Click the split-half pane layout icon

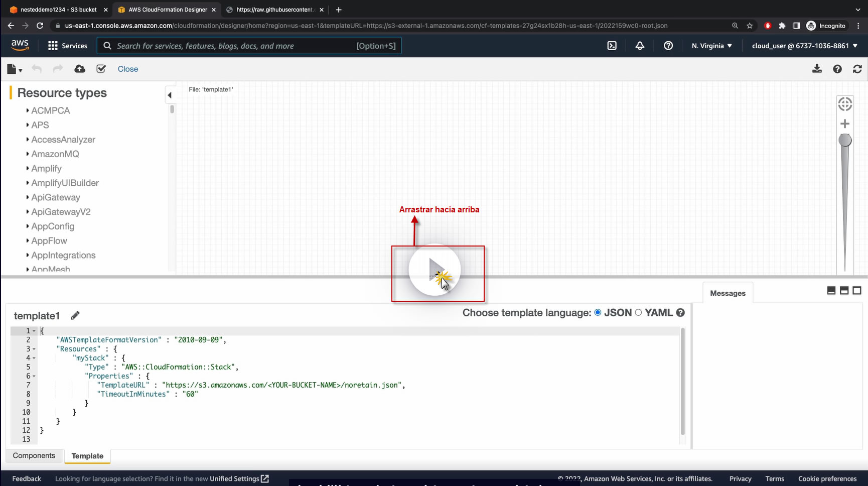(x=844, y=290)
